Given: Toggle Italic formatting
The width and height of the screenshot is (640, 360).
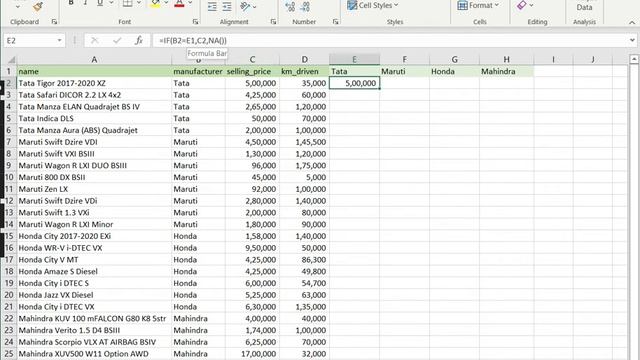Looking at the screenshot, I should coord(85,3).
